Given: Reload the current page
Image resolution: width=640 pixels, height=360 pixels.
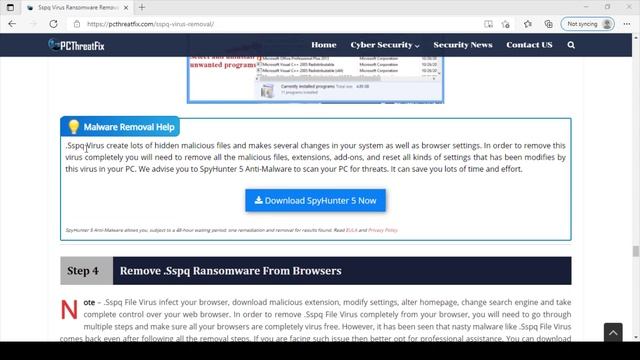Looking at the screenshot, I should coord(53,24).
